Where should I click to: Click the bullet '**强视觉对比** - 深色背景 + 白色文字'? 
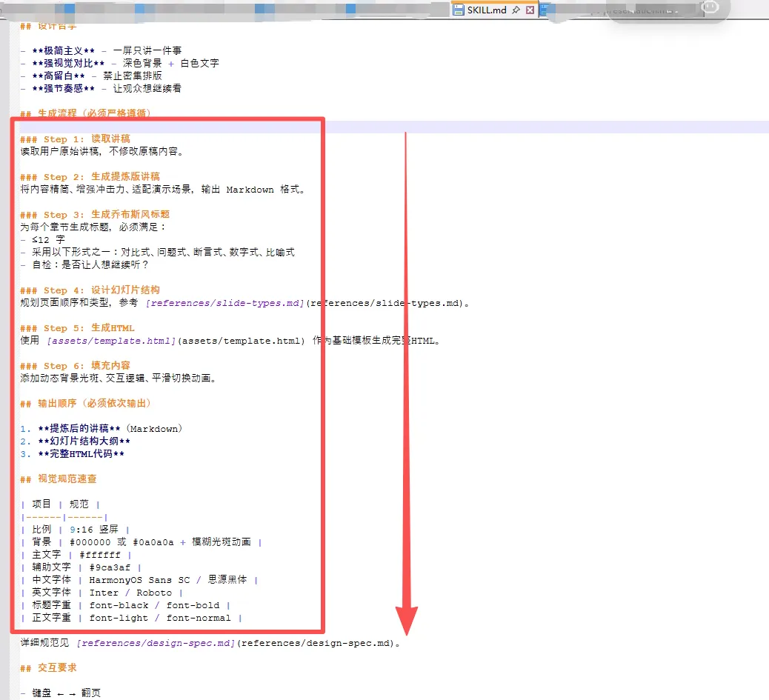coord(120,63)
